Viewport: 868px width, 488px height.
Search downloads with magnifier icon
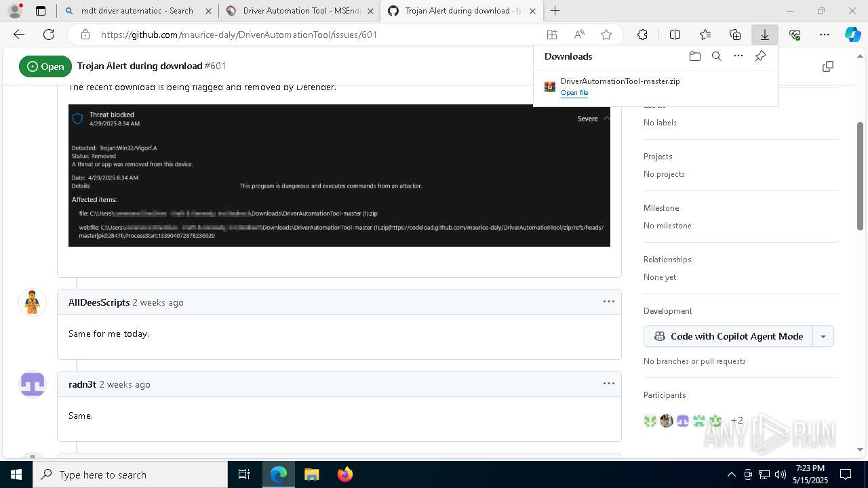pos(716,56)
